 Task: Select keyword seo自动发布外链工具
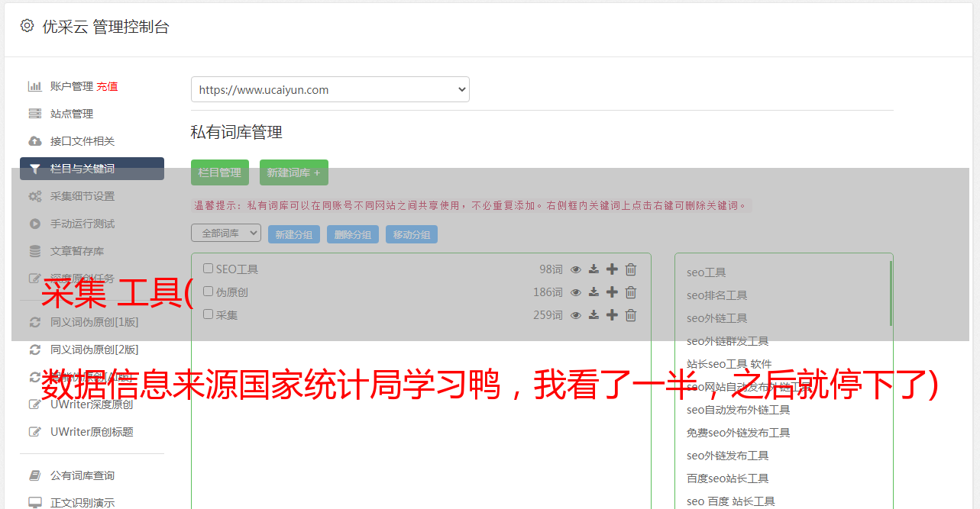738,410
